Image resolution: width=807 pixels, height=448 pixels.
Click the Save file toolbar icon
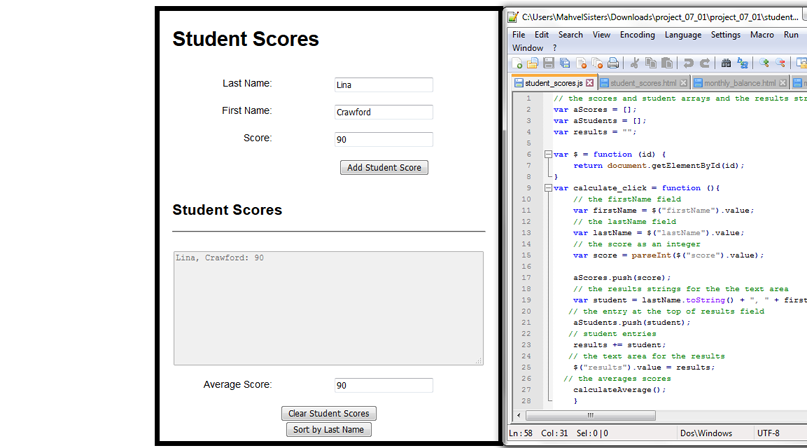(x=549, y=64)
